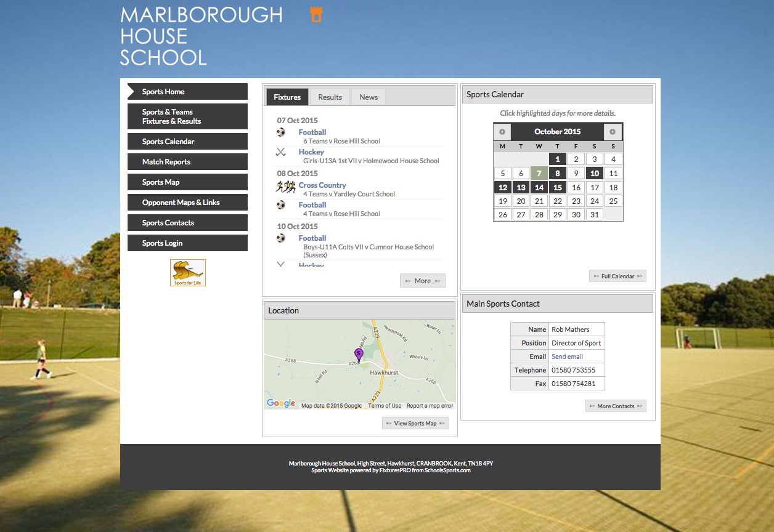This screenshot has height=532, width=774.
Task: Click the Google logo on the map
Action: [281, 403]
